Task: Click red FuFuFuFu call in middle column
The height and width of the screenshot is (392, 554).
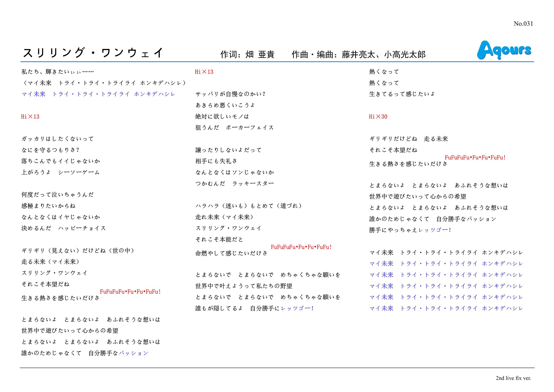Action: 301,247
